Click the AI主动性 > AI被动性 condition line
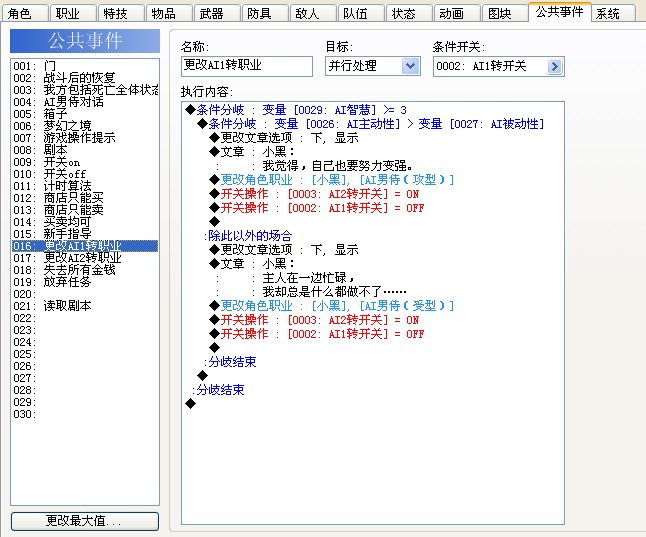Viewport: 646px width, 537px height. pyautogui.click(x=371, y=124)
